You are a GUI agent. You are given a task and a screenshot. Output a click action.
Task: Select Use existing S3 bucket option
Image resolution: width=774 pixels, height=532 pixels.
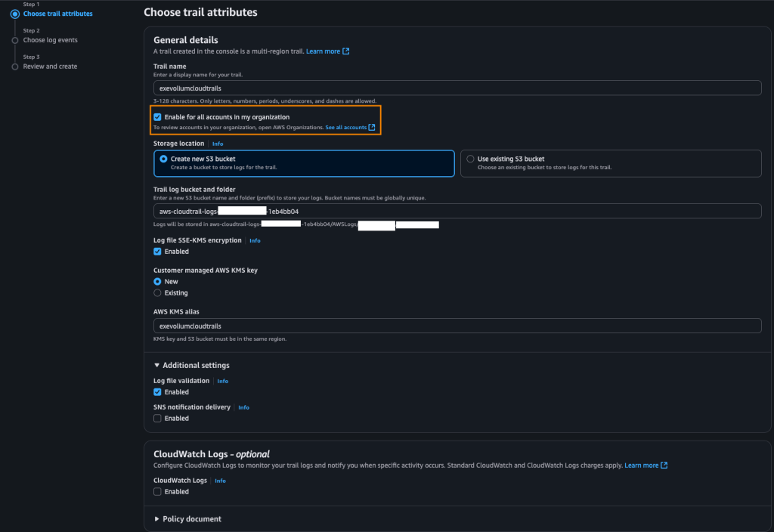click(471, 159)
